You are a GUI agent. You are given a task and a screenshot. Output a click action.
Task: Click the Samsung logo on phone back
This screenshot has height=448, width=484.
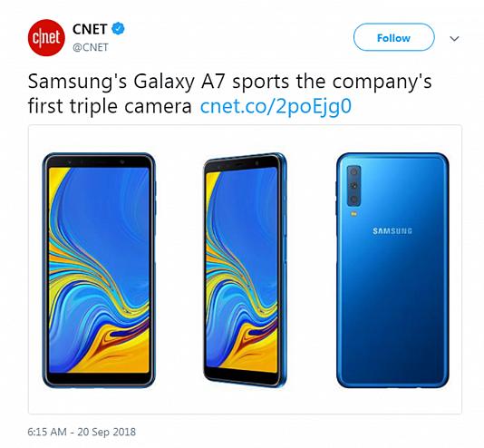pyautogui.click(x=392, y=231)
